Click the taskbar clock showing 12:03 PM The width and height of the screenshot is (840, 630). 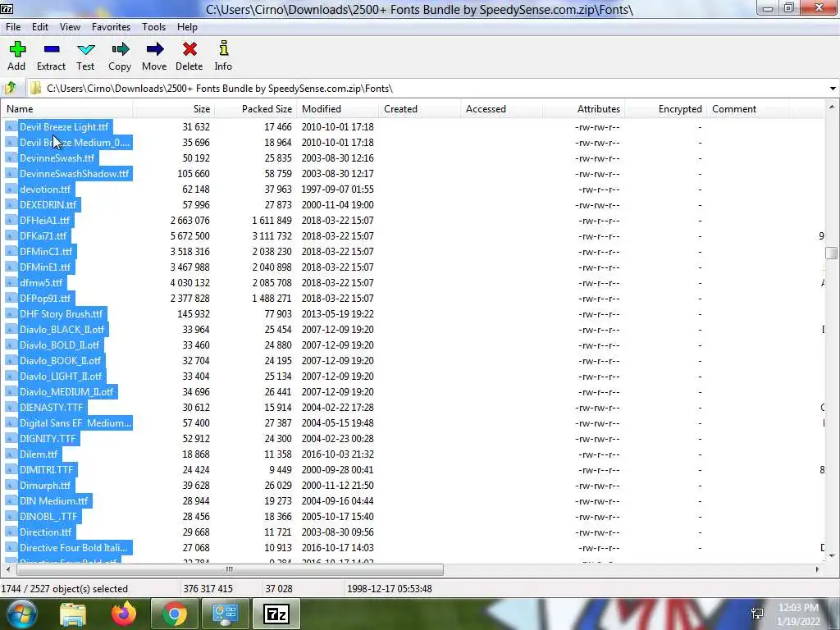[799, 614]
